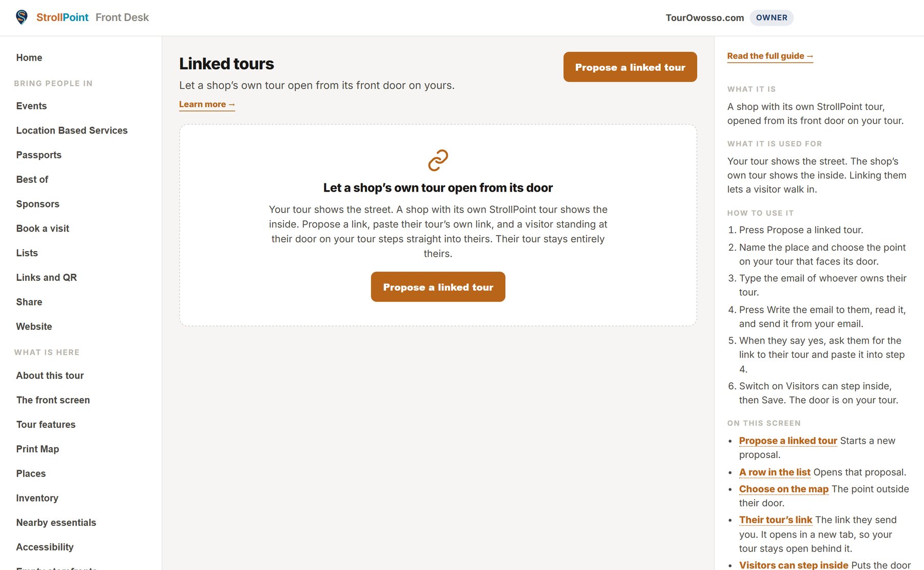Open the Website section

click(x=34, y=327)
